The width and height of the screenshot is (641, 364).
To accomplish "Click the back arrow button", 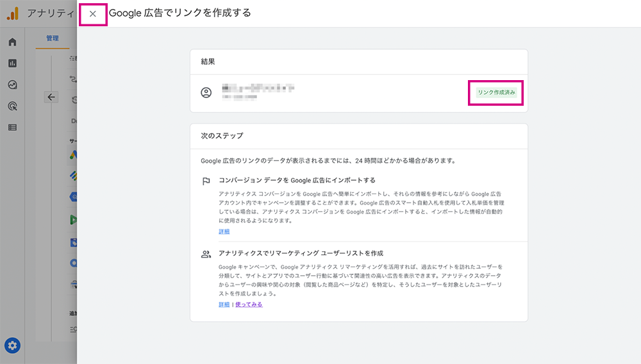I will [x=51, y=97].
